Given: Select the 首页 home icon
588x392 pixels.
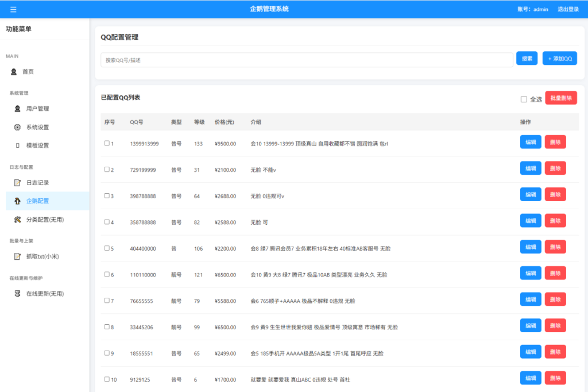Looking at the screenshot, I should pos(13,72).
